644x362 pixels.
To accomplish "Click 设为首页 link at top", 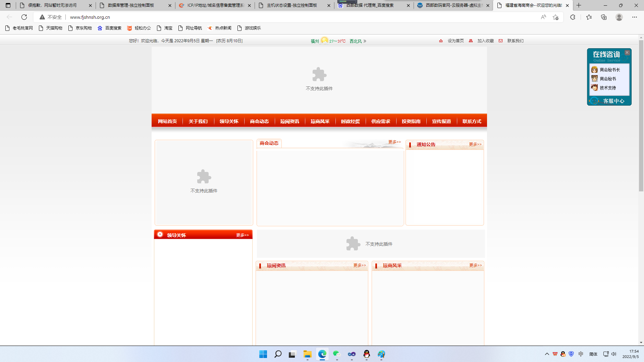I will [455, 41].
